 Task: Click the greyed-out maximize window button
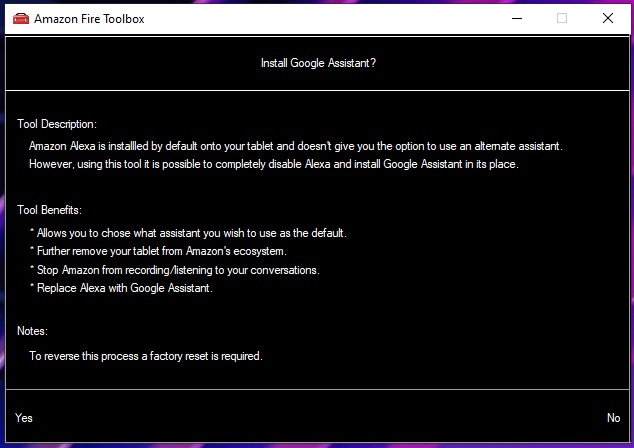561,18
